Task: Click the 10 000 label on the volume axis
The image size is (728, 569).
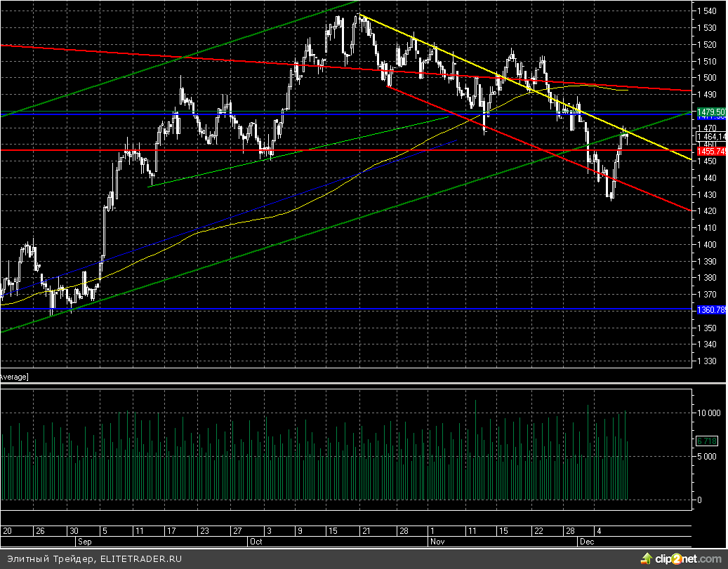Action: click(x=708, y=413)
